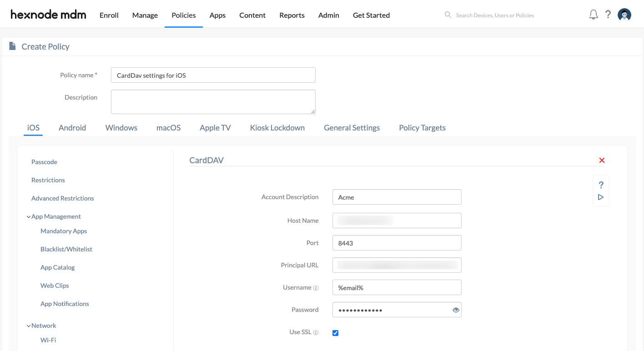Click the Description text area
644x351 pixels.
[213, 102]
